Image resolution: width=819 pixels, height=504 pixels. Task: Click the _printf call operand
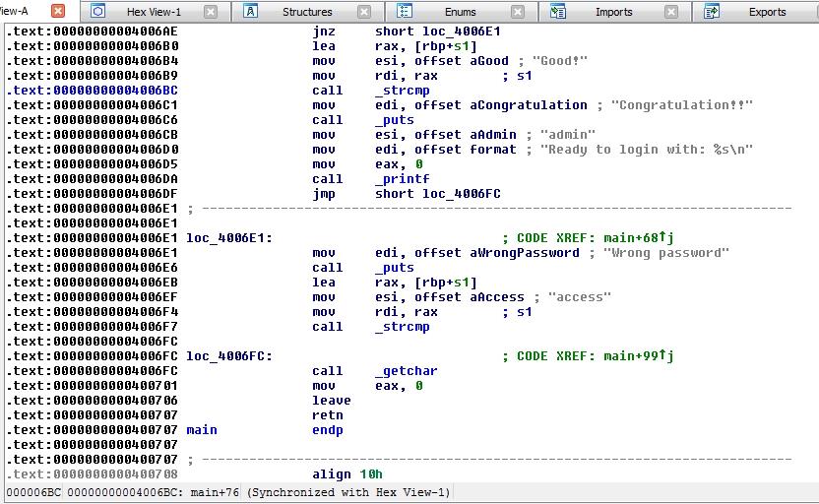[x=403, y=179]
